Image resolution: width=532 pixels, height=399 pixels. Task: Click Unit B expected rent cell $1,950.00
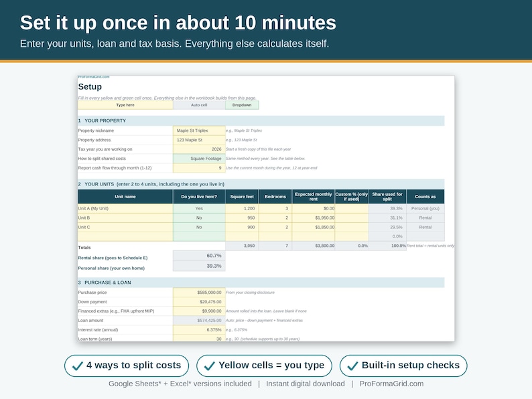tap(314, 218)
